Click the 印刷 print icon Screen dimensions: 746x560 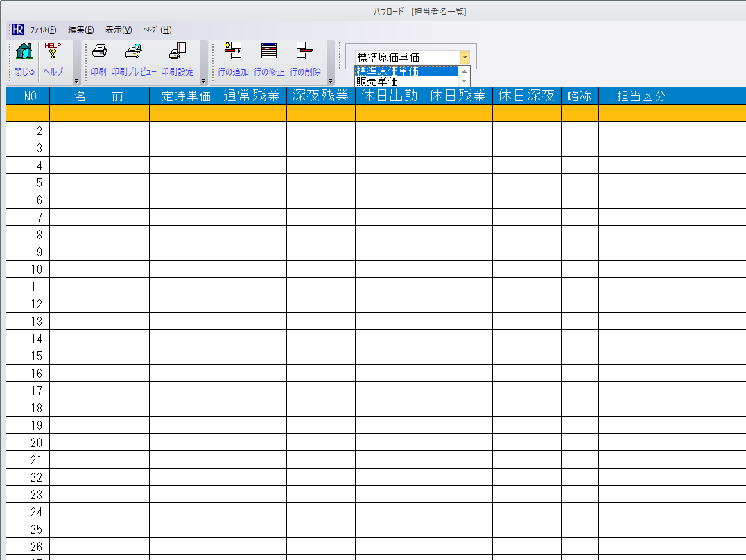[98, 53]
